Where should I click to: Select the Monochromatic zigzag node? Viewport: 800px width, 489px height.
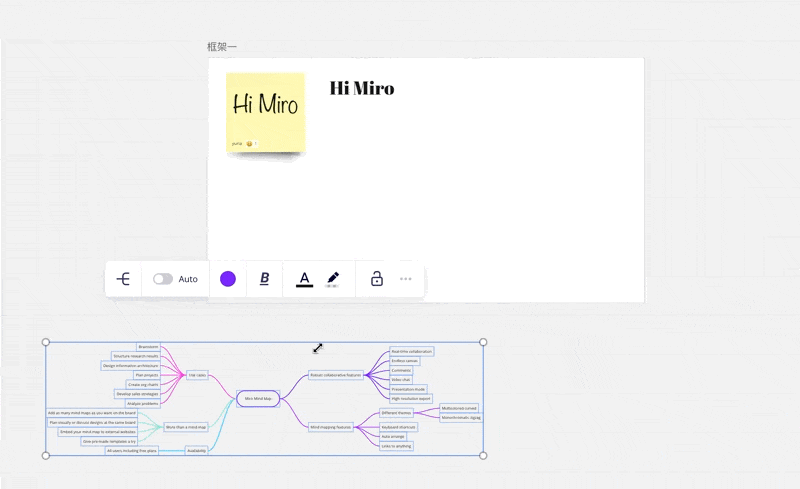(x=461, y=418)
